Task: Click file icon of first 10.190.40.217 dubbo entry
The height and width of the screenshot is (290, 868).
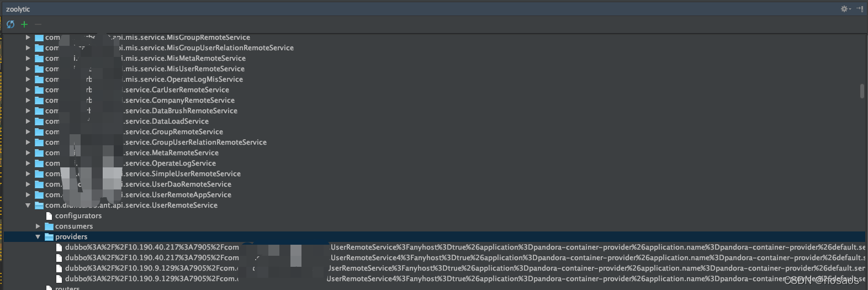Action: point(59,247)
